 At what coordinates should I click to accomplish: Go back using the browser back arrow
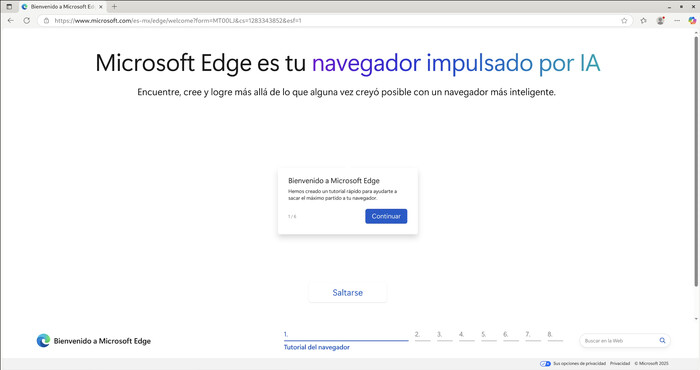(11, 21)
